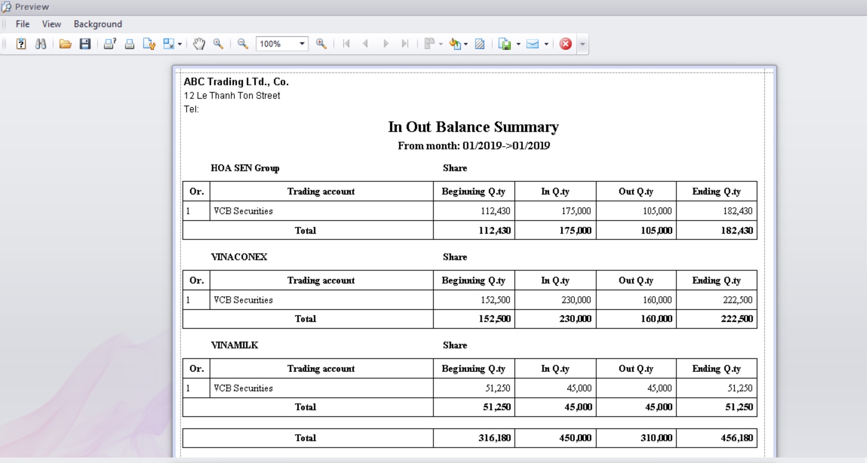
Task: Open the multiple pages dropdown arrow
Action: 441,44
